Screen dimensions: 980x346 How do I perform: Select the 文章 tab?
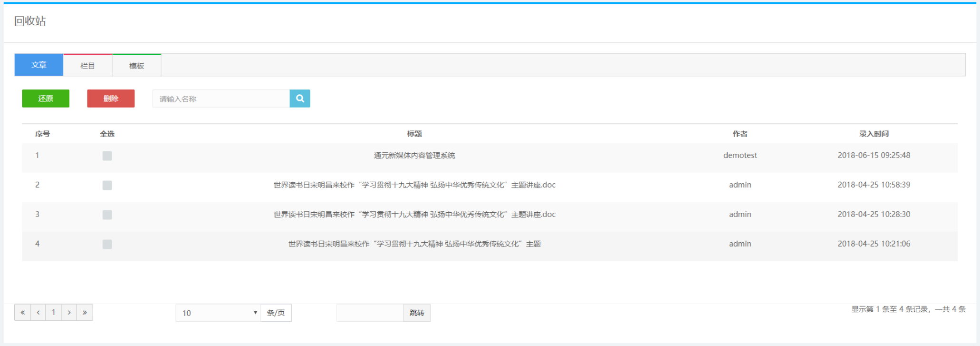click(x=39, y=65)
